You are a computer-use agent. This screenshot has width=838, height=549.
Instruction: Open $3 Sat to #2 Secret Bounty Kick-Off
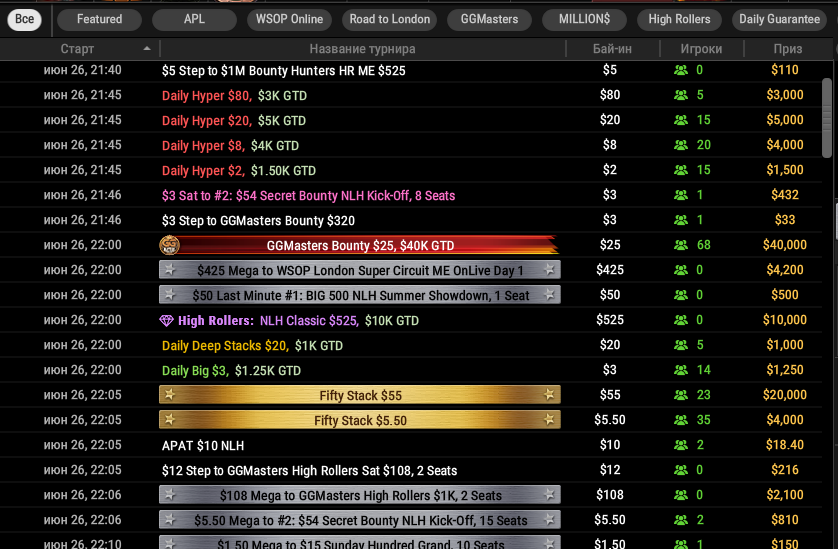(308, 196)
